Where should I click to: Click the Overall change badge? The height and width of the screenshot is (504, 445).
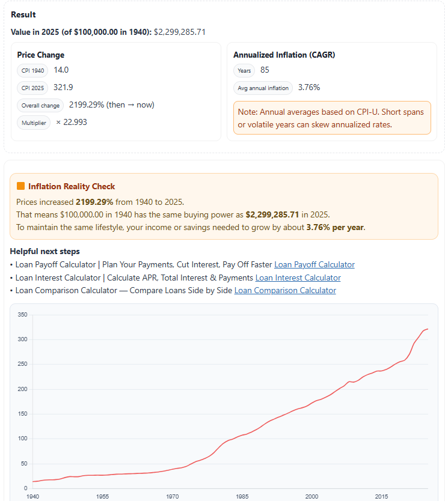point(41,105)
